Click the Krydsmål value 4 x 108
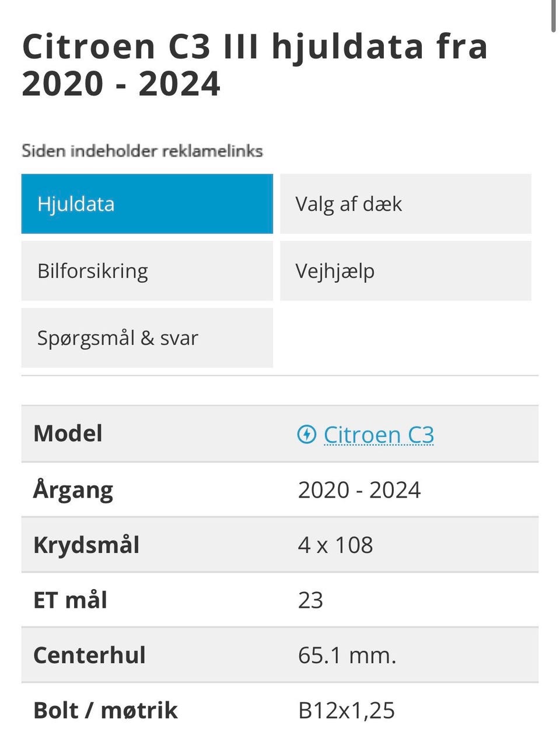This screenshot has width=560, height=753. (x=335, y=545)
